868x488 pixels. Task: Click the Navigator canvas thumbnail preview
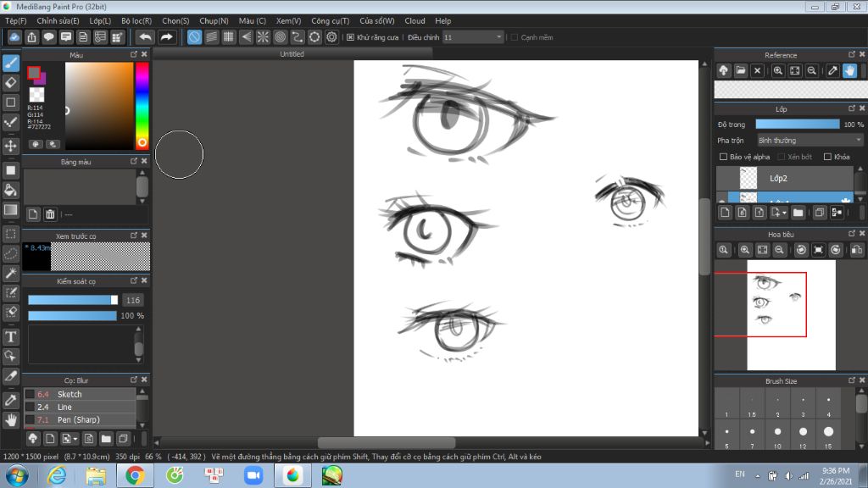[x=791, y=315]
